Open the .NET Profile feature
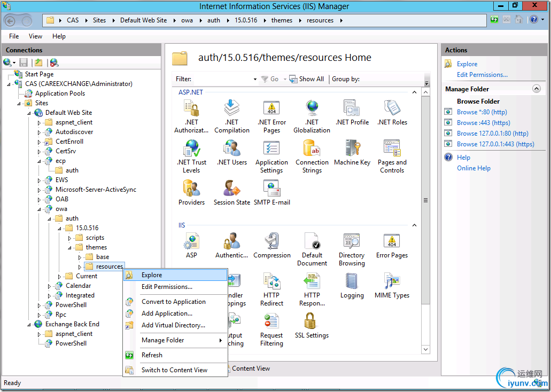This screenshot has width=551, height=392. pos(352,112)
